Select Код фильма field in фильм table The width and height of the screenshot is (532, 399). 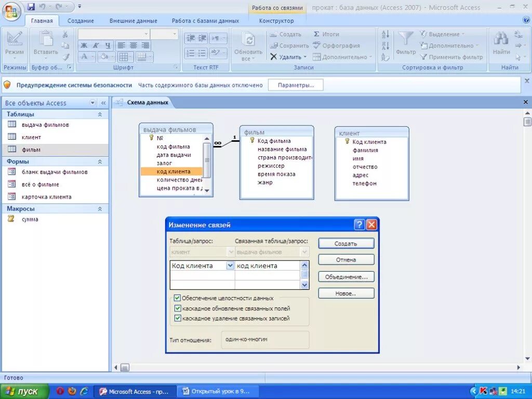(274, 141)
